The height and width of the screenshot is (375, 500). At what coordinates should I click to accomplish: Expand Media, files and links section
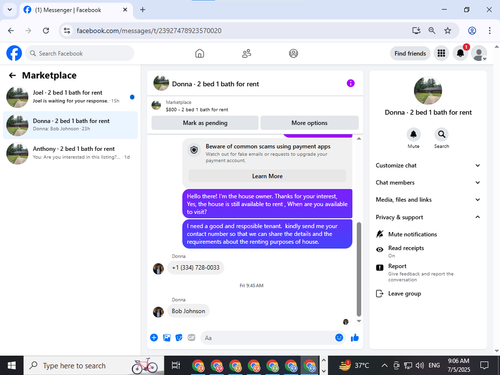[428, 200]
